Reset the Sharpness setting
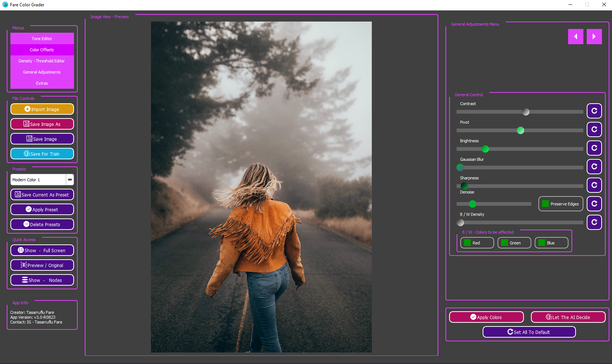612x364 pixels. click(594, 185)
